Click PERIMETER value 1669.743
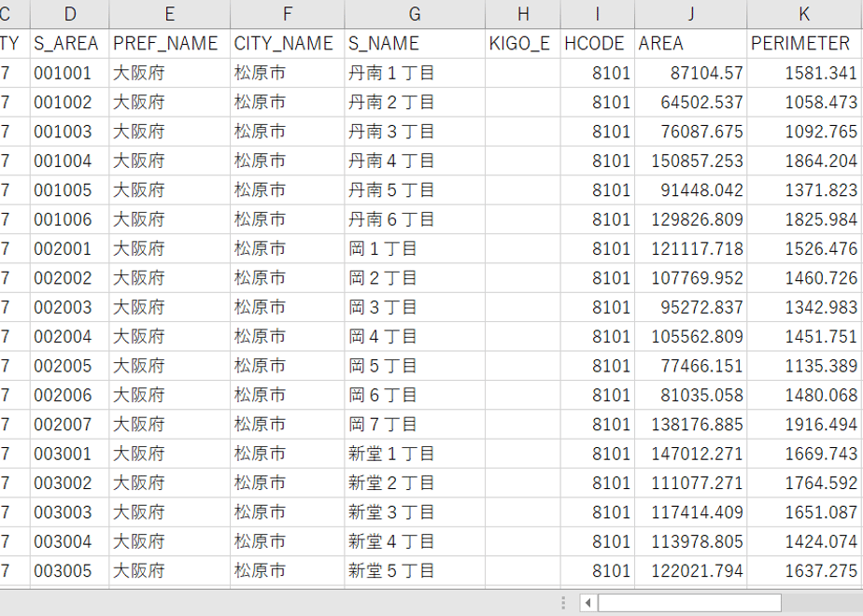Screen dimensions: 863x616 click(x=805, y=454)
